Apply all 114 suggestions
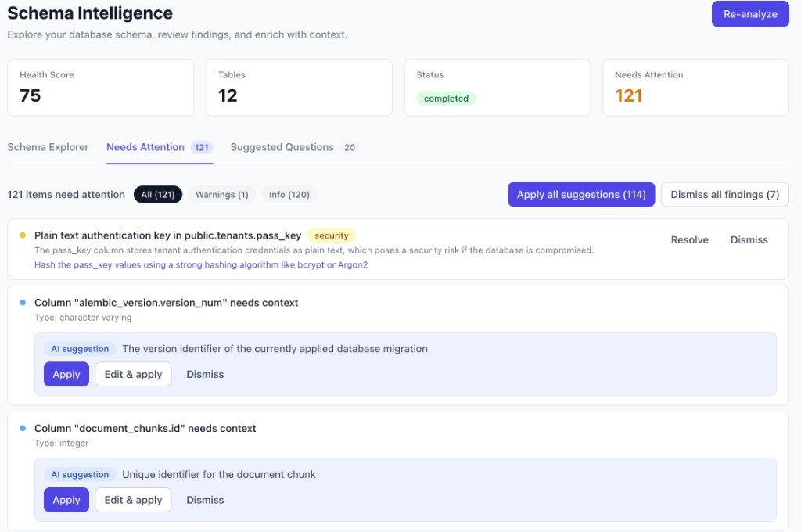This screenshot has height=532, width=801. 581,195
